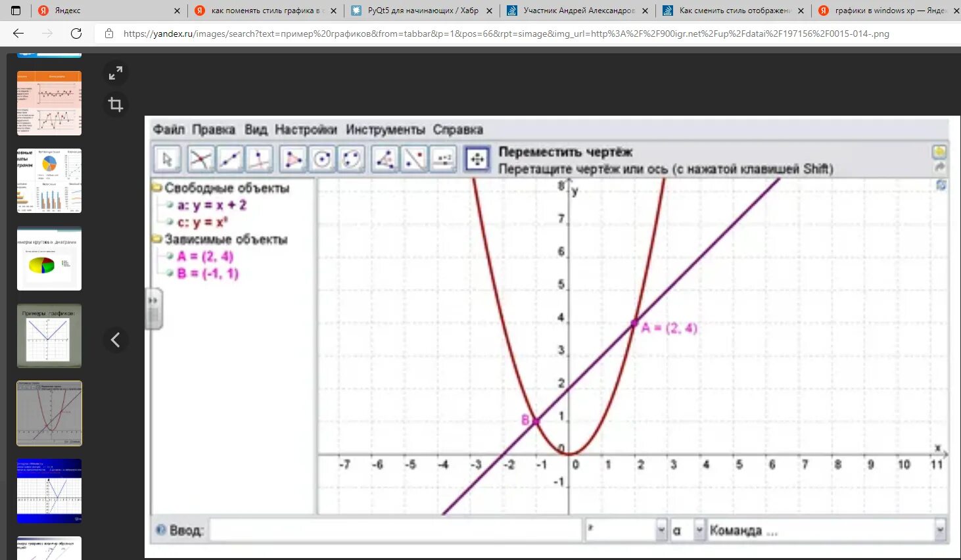Close the 'PyQt5 для начинающих' tab

489,11
